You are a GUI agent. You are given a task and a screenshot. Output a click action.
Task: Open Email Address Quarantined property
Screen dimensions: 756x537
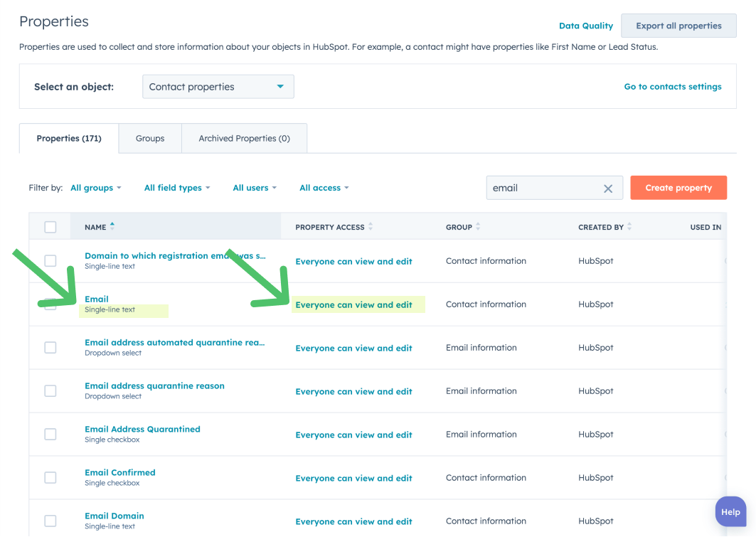click(x=142, y=429)
